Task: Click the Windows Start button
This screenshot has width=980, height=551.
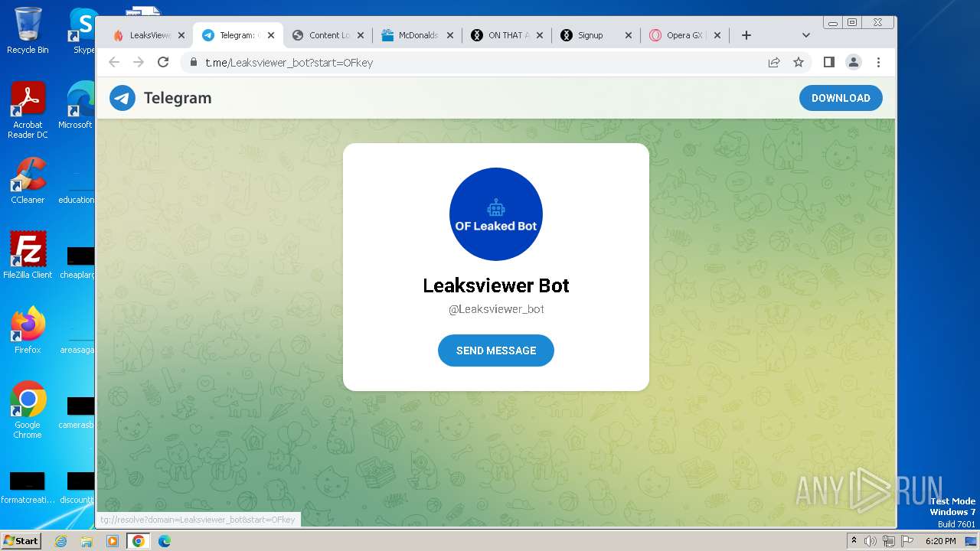Action: coord(21,540)
